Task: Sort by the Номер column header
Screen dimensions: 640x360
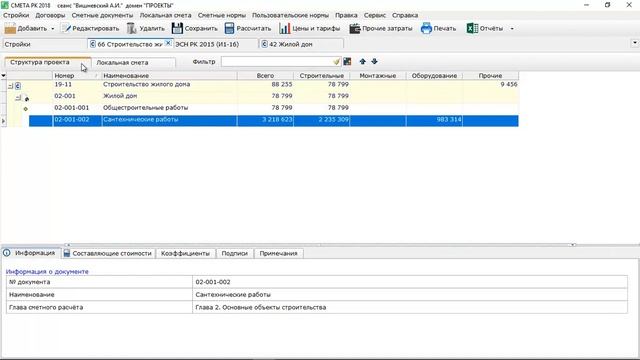Action: click(77, 76)
